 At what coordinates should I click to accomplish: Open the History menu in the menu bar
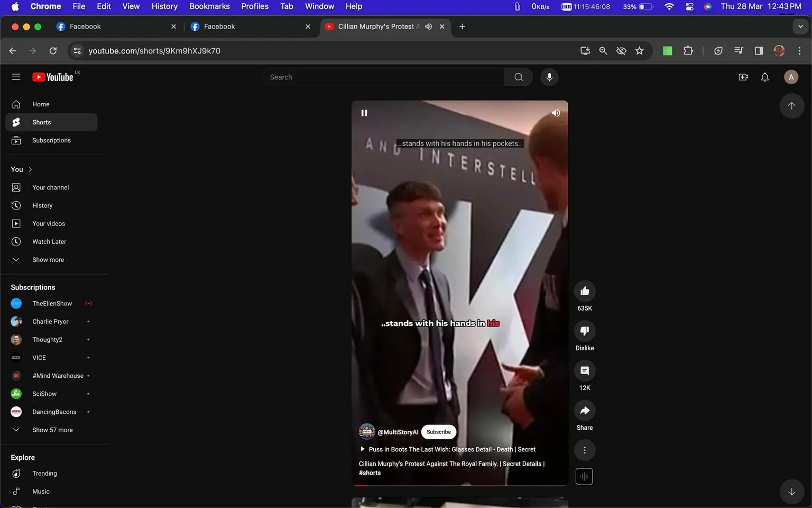click(164, 6)
